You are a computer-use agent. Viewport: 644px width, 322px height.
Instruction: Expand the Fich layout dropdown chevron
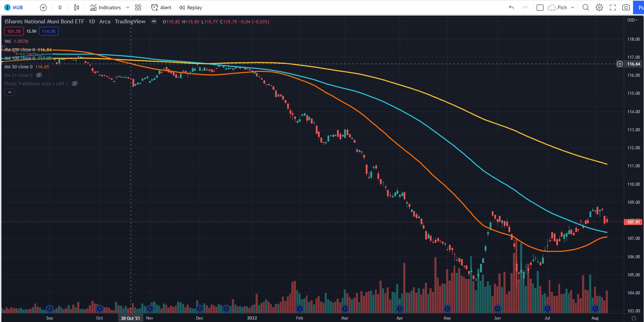(x=572, y=7)
